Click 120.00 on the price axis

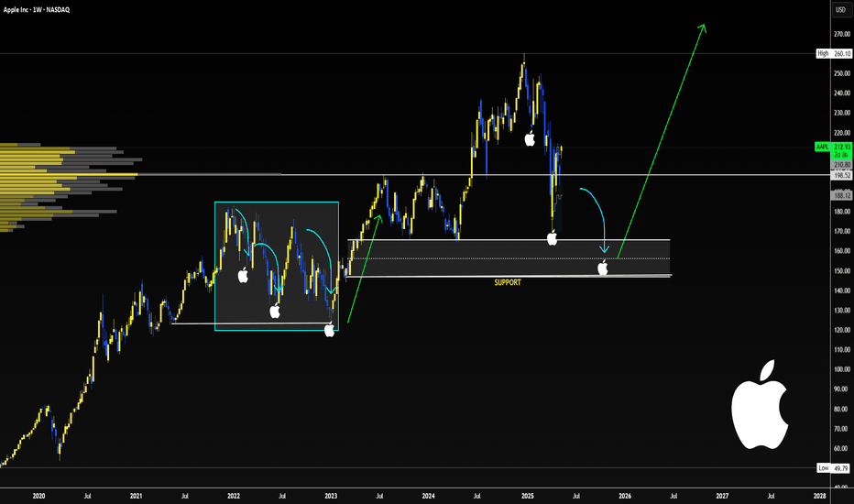point(842,330)
